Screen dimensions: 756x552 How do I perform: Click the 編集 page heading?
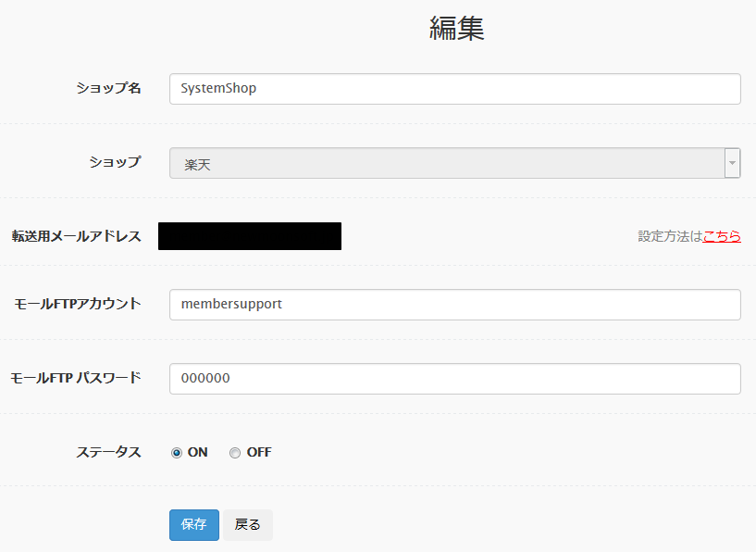(456, 28)
